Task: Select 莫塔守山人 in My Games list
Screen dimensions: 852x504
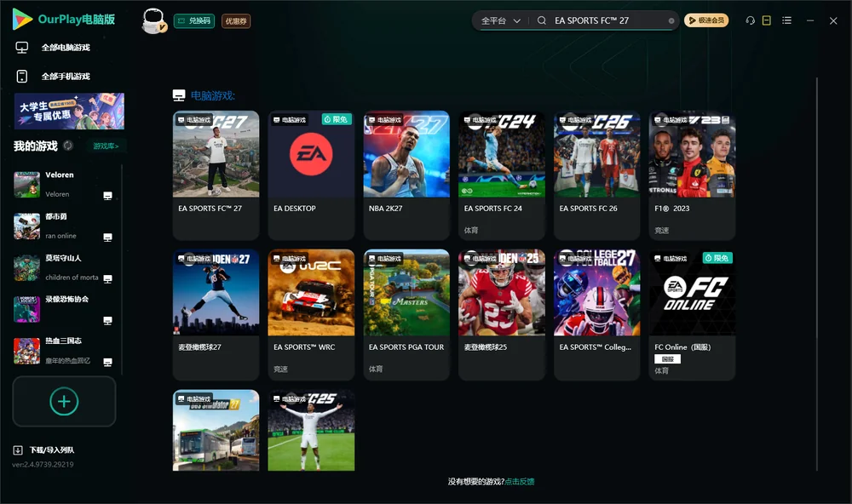Action: tap(65, 267)
